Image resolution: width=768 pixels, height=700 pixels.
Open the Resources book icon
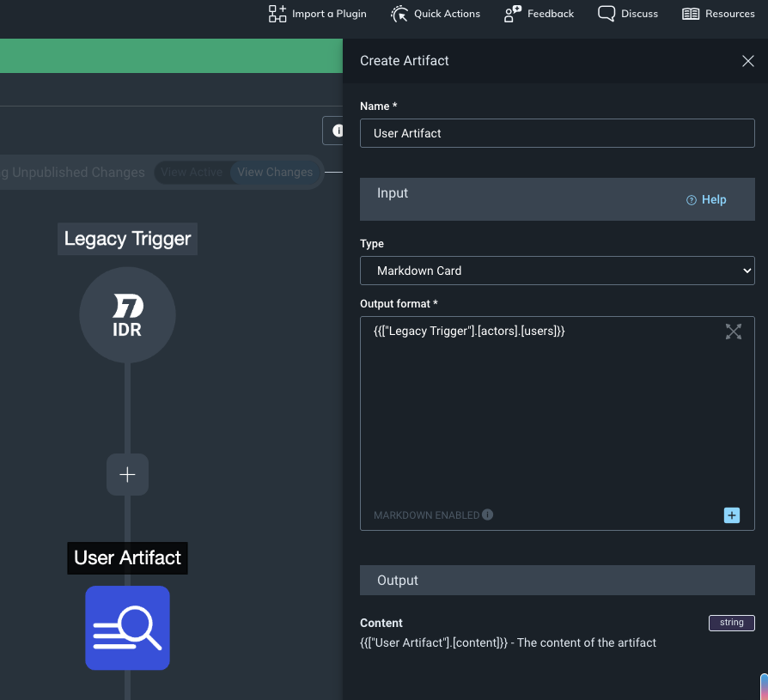point(691,14)
